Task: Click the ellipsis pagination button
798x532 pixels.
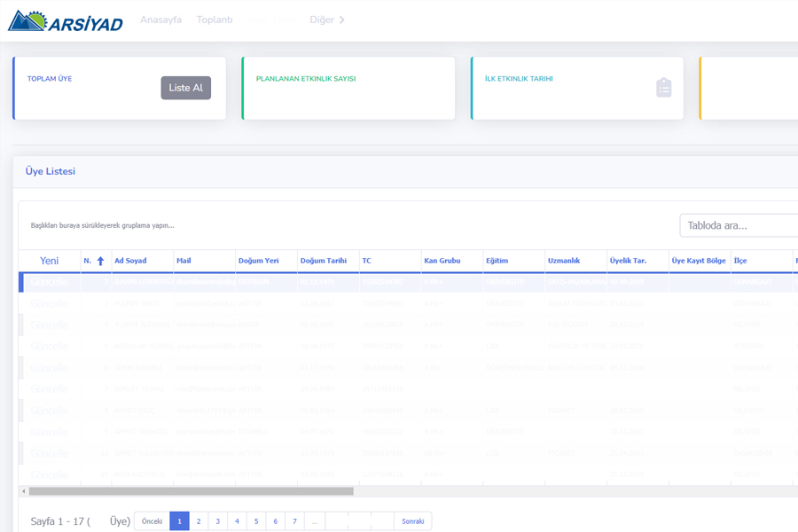Action: click(x=315, y=521)
